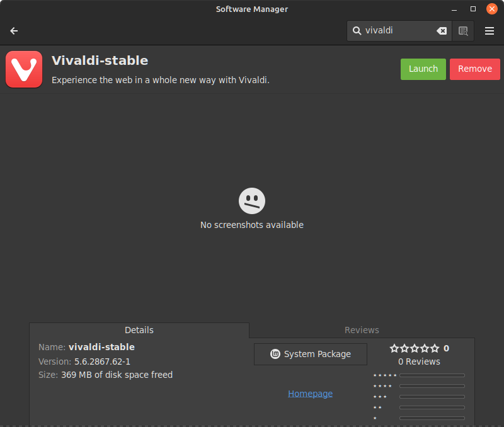Remove the Vivaldi-stable package
Screen dimensions: 504x427
tap(475, 69)
